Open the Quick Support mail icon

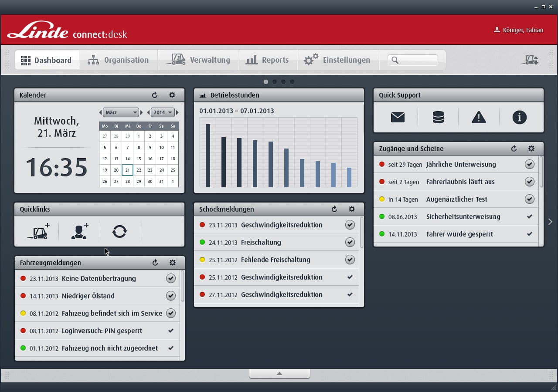[x=398, y=117]
